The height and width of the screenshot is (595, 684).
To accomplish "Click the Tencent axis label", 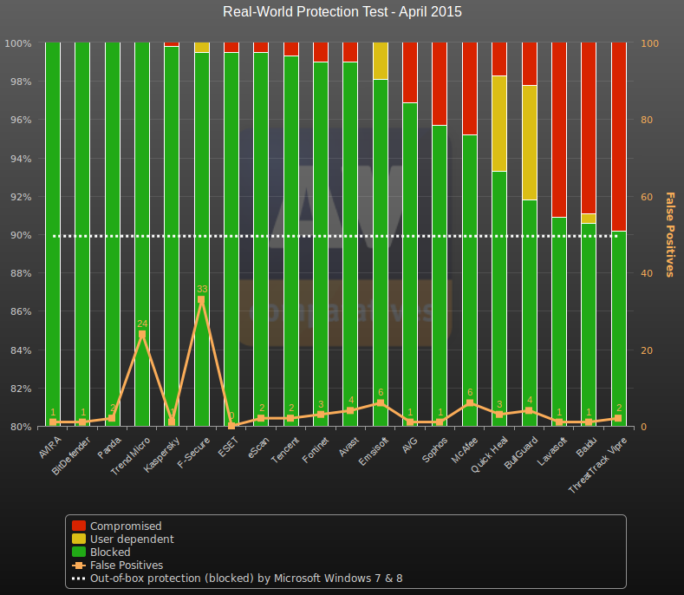I will click(x=284, y=450).
